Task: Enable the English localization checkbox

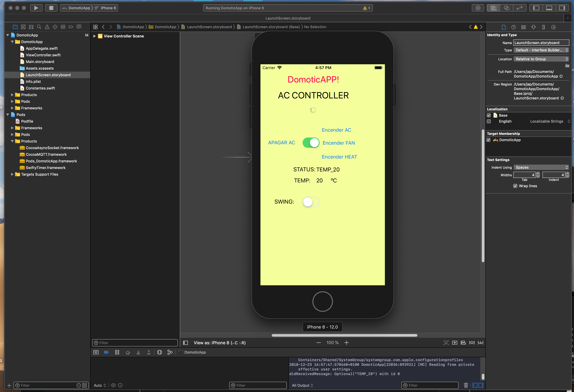Action: [x=489, y=121]
